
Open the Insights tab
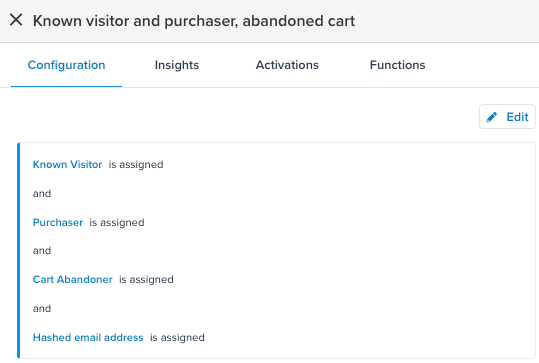click(177, 65)
